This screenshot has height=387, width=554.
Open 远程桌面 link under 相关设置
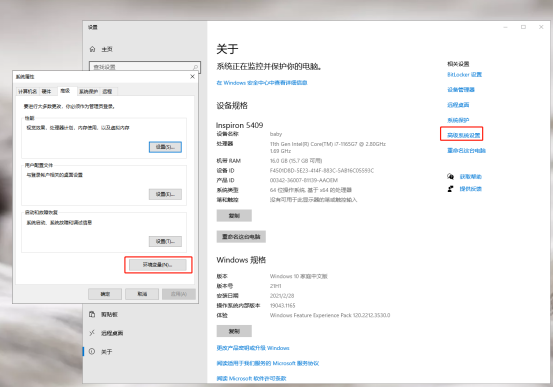pos(458,105)
